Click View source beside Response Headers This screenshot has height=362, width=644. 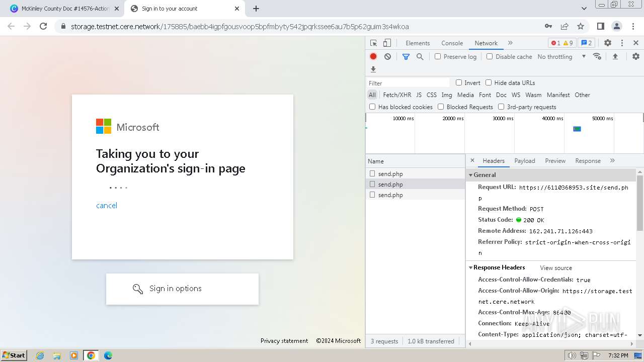(556, 268)
